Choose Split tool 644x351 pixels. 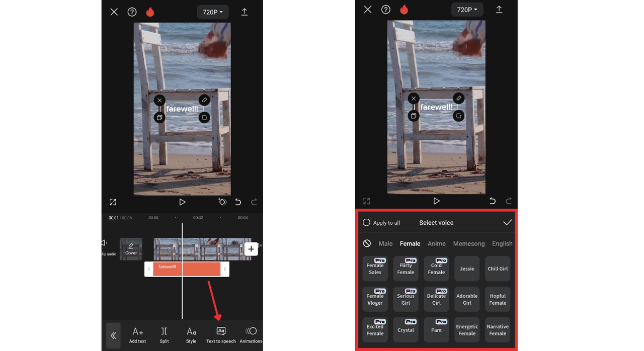tap(164, 335)
